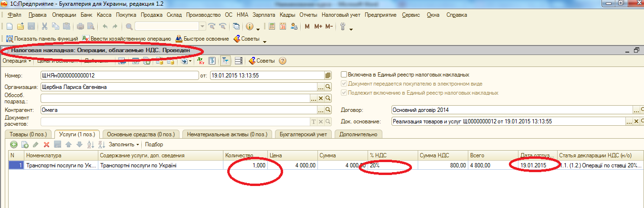Switch to Основные средства (0 поз.) tab
644x208 pixels.
[141, 134]
